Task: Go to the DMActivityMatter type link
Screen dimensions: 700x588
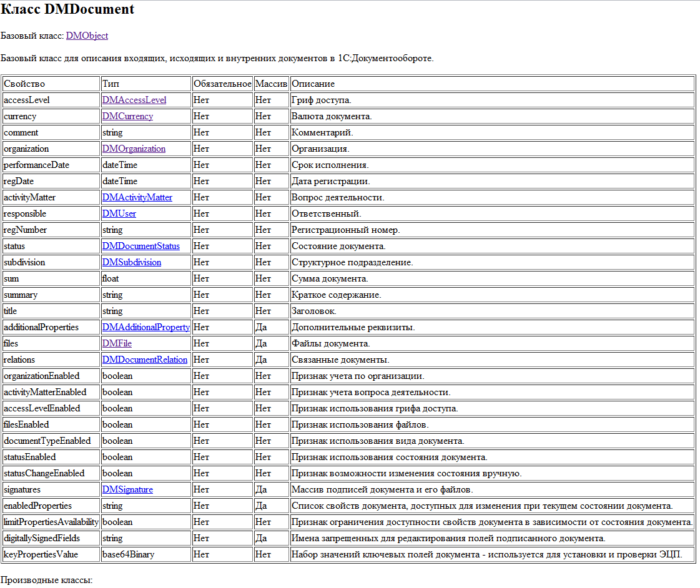Action: coord(137,197)
